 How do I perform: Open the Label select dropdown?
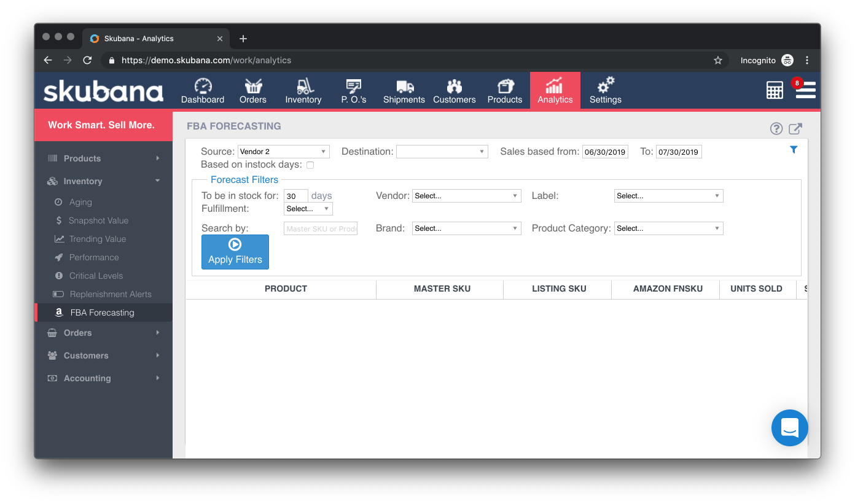pos(669,196)
